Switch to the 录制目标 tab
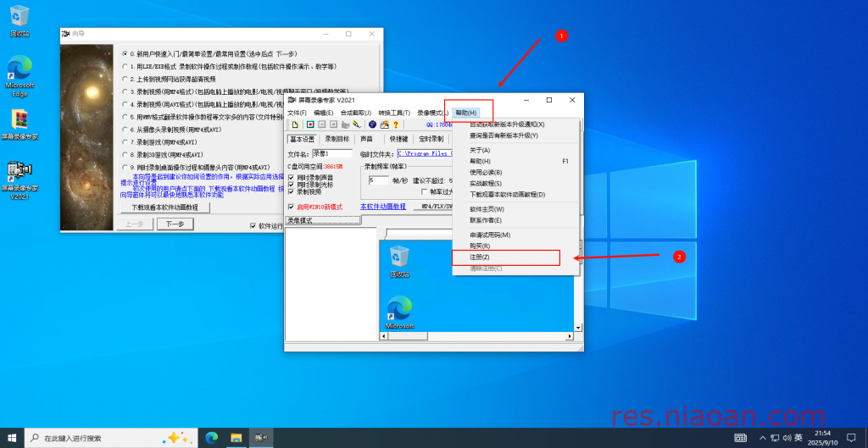 coord(337,139)
